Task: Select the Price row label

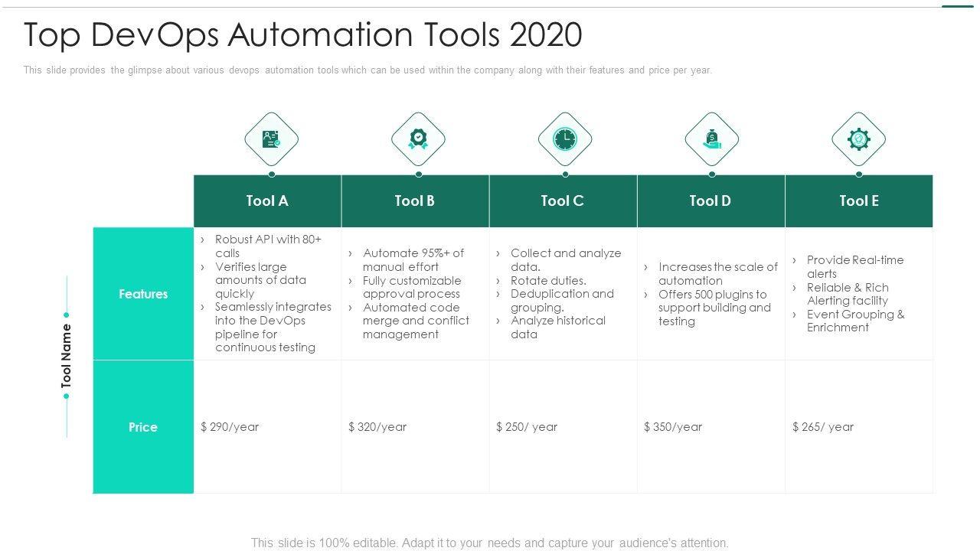Action: [x=143, y=427]
